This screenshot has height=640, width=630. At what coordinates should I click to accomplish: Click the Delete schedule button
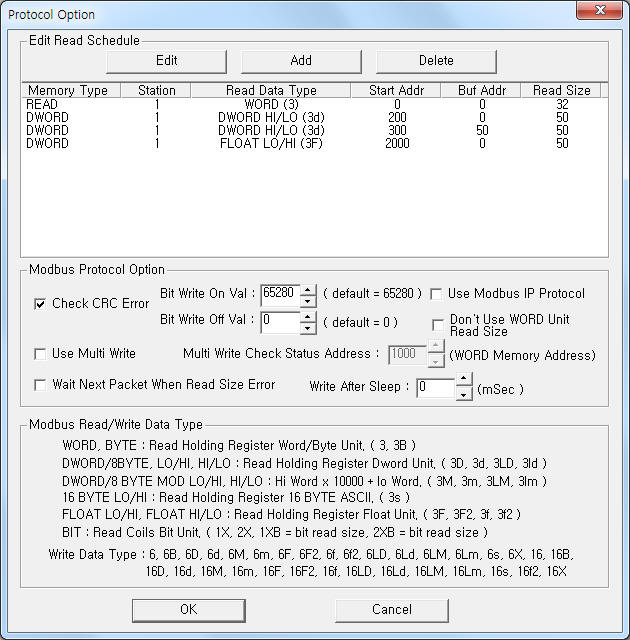[435, 60]
